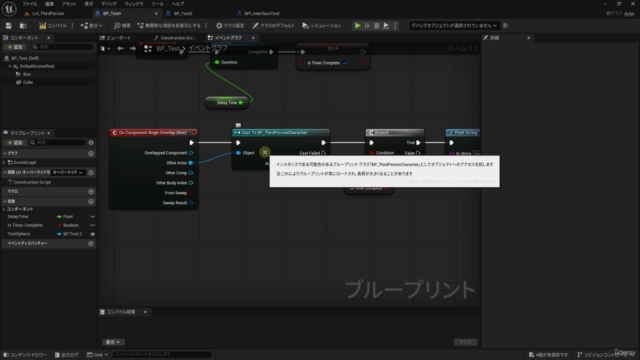
Task: Open the 差分 diff dropdown
Action: point(91,26)
